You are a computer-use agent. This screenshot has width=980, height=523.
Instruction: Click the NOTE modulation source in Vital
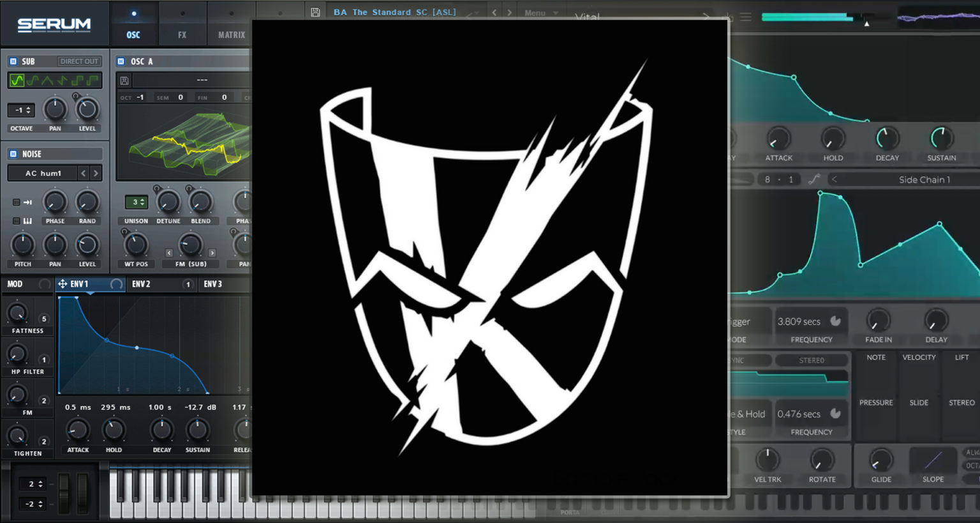point(876,358)
